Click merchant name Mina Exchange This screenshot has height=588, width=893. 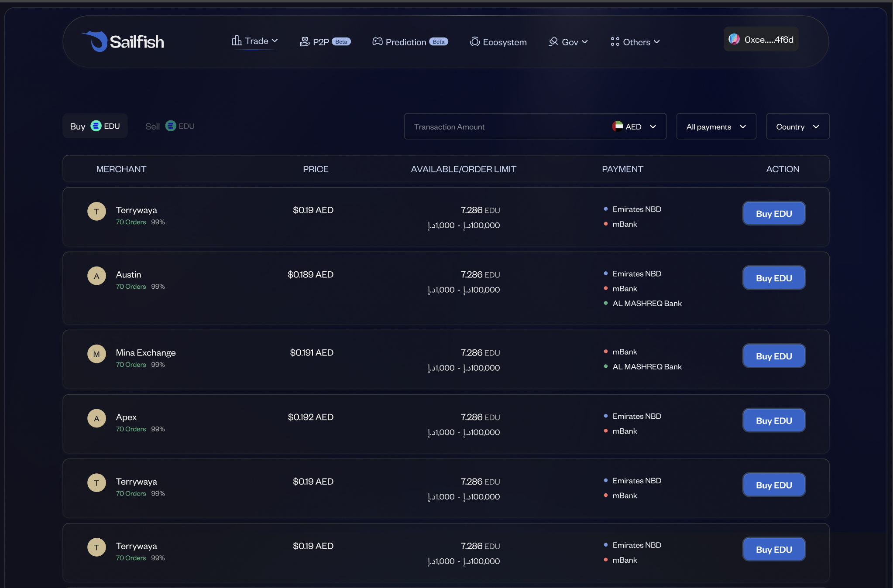click(146, 352)
